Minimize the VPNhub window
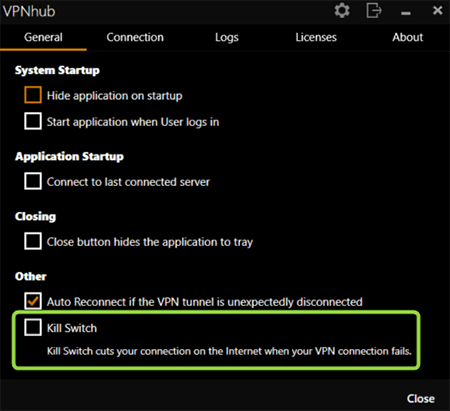The height and width of the screenshot is (411, 450). pyautogui.click(x=406, y=13)
